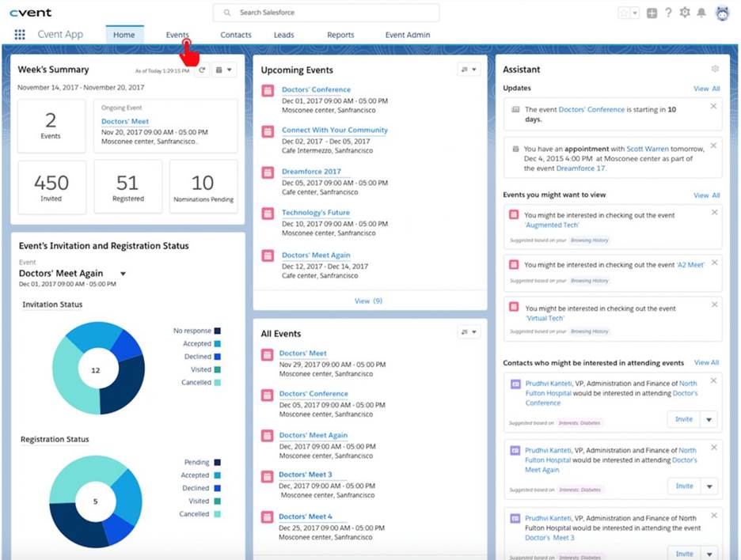This screenshot has height=560, width=741.
Task: Open the setup gear icon in header
Action: [684, 13]
